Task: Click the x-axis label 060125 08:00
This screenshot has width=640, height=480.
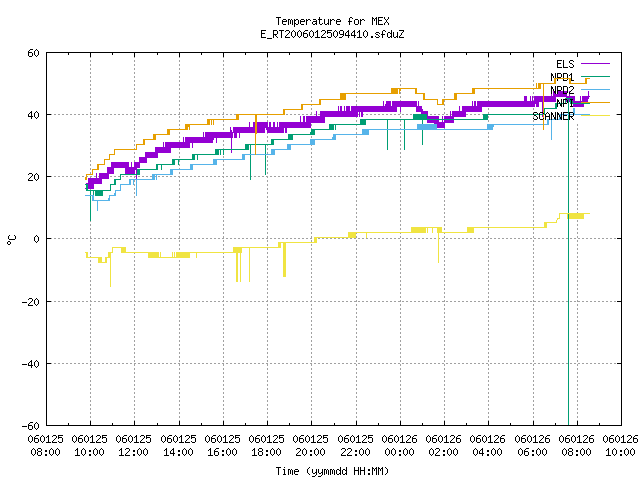Action: tap(46, 446)
